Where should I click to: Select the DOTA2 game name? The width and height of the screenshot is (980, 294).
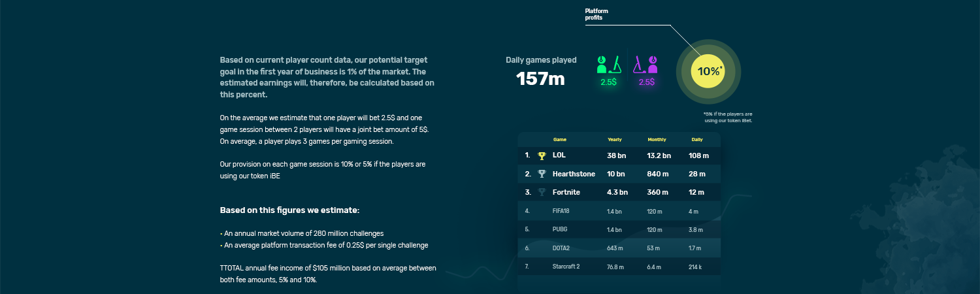pos(560,248)
